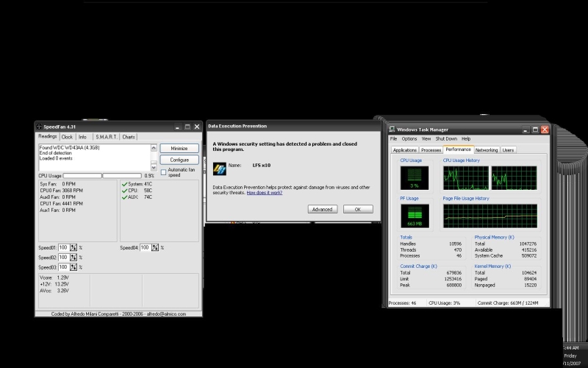Click the SpeedFan title bar icon

point(39,127)
